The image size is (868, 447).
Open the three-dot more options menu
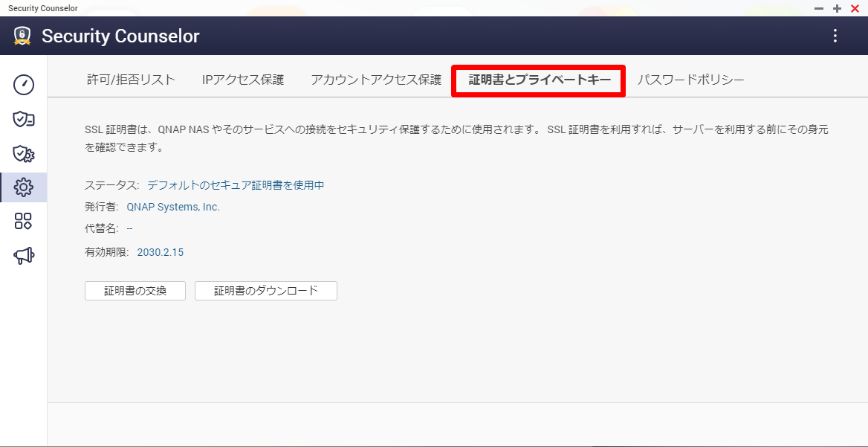coord(835,36)
